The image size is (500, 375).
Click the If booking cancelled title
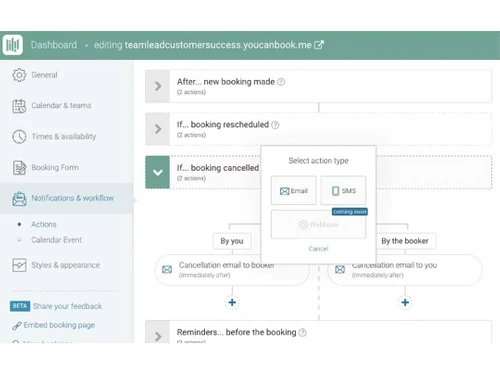tap(218, 168)
